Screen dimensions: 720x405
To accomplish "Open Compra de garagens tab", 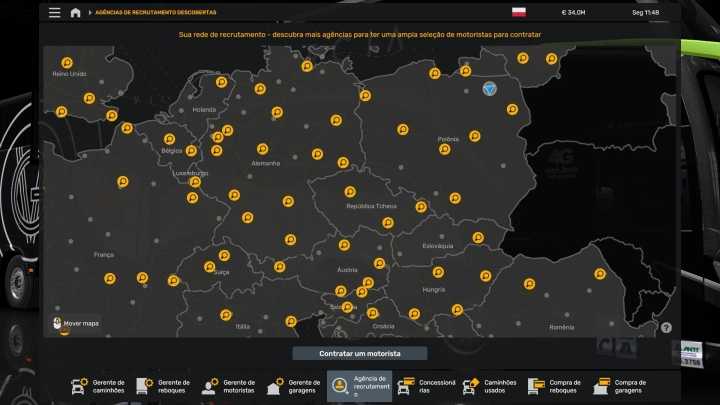I will pos(621,386).
